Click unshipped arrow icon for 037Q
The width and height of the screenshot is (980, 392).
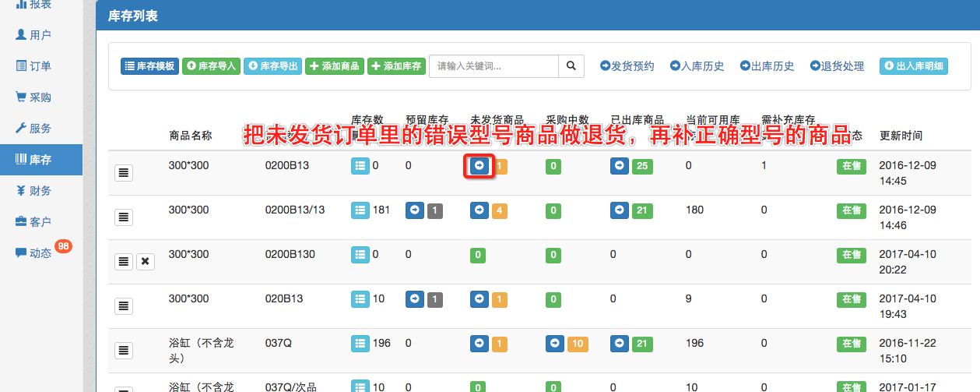tap(479, 344)
